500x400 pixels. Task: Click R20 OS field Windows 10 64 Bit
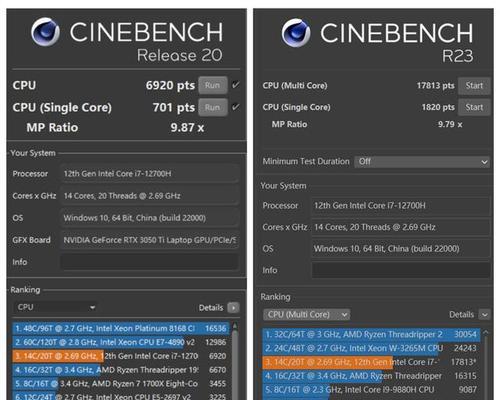point(149,218)
